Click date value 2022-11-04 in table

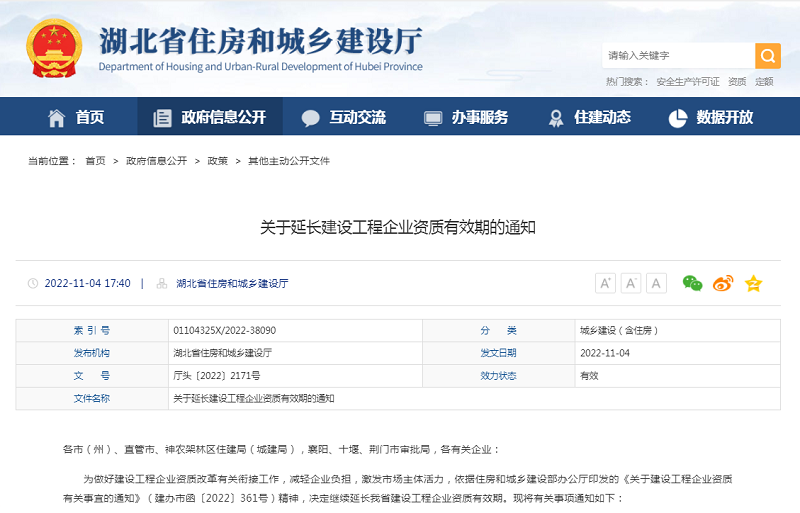click(605, 353)
